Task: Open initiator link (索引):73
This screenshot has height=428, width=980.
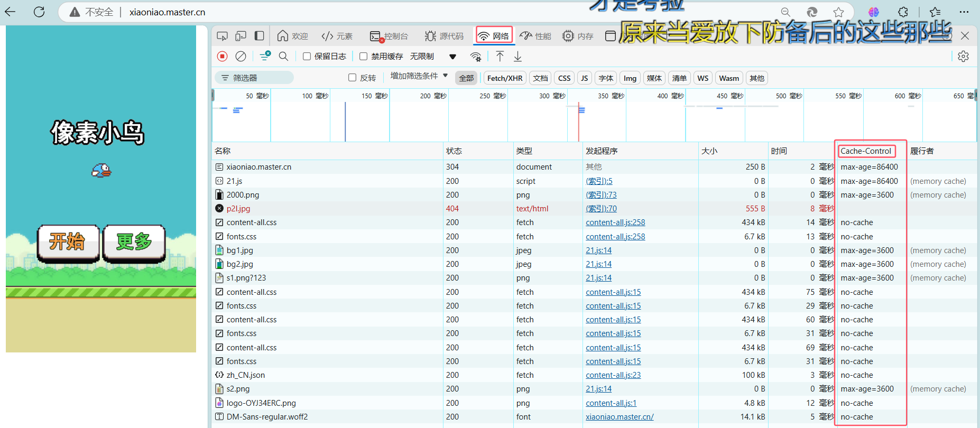Action: 601,194
